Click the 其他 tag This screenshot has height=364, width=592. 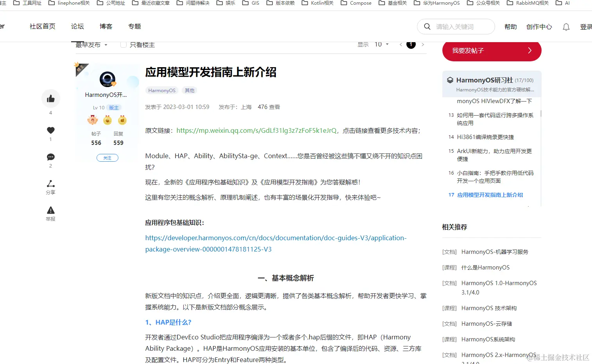pyautogui.click(x=190, y=91)
